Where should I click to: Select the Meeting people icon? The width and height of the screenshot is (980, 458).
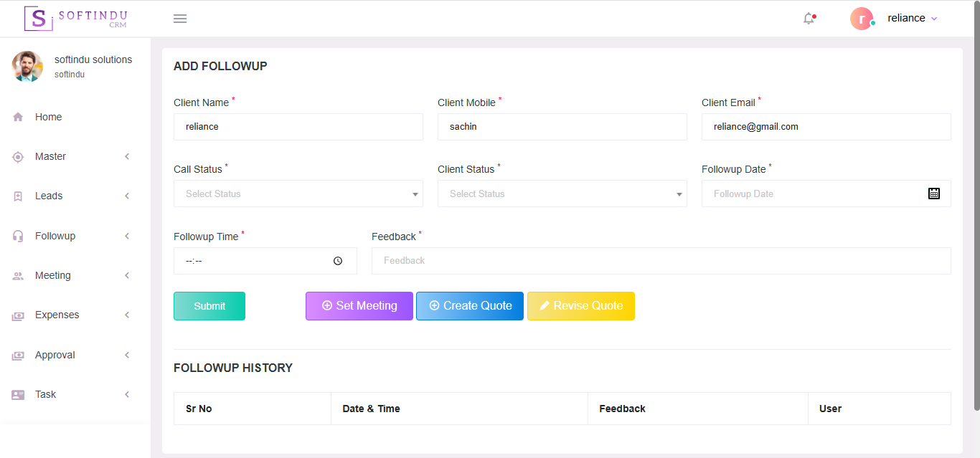click(17, 275)
